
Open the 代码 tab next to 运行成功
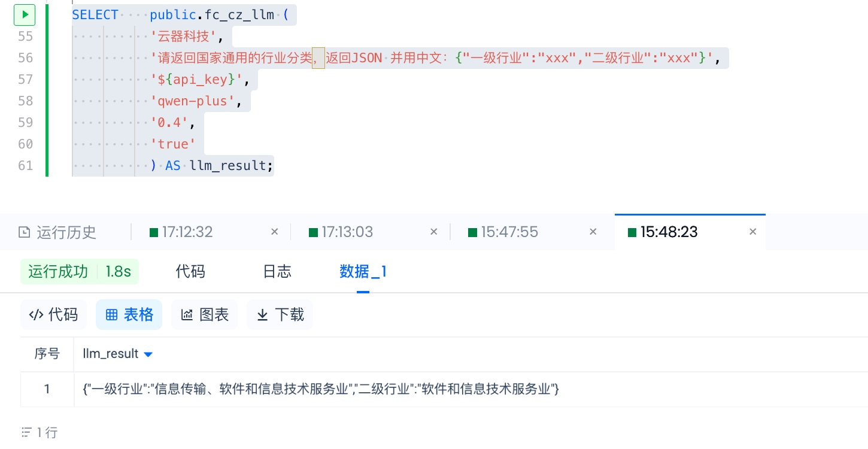pos(190,272)
